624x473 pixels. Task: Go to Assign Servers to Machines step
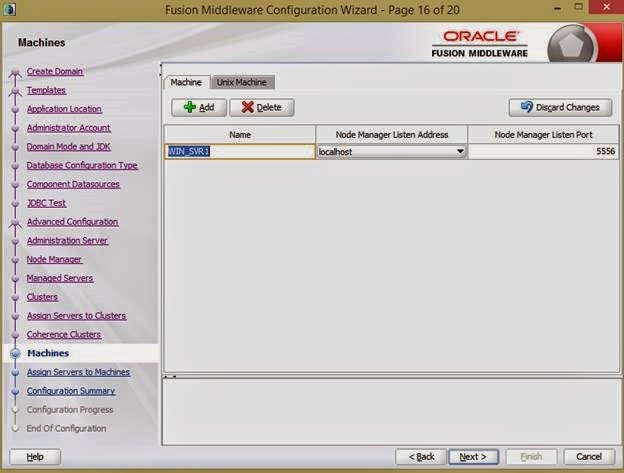(x=78, y=372)
